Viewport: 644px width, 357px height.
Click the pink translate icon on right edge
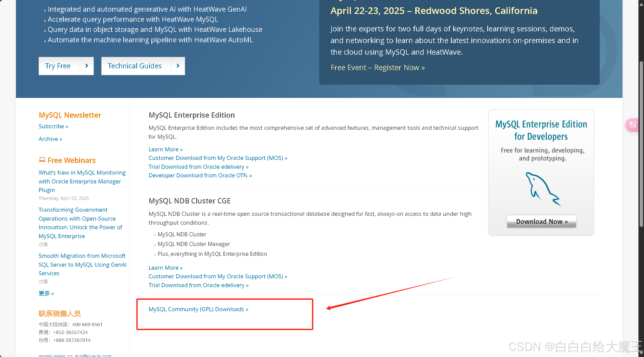click(x=633, y=125)
